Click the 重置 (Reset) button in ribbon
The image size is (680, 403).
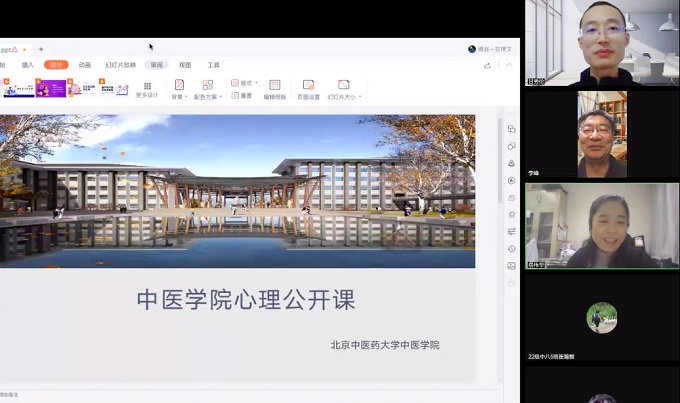point(242,96)
